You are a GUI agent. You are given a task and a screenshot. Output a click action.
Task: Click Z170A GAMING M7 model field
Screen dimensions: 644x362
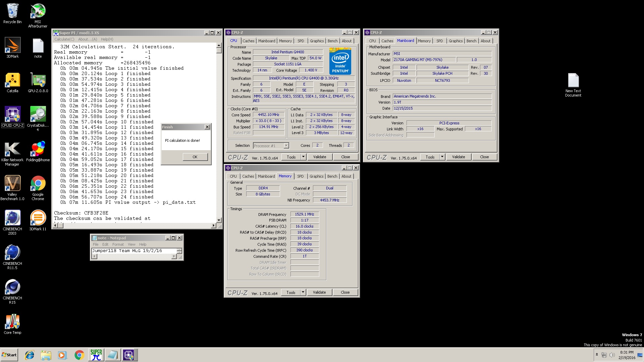[424, 60]
